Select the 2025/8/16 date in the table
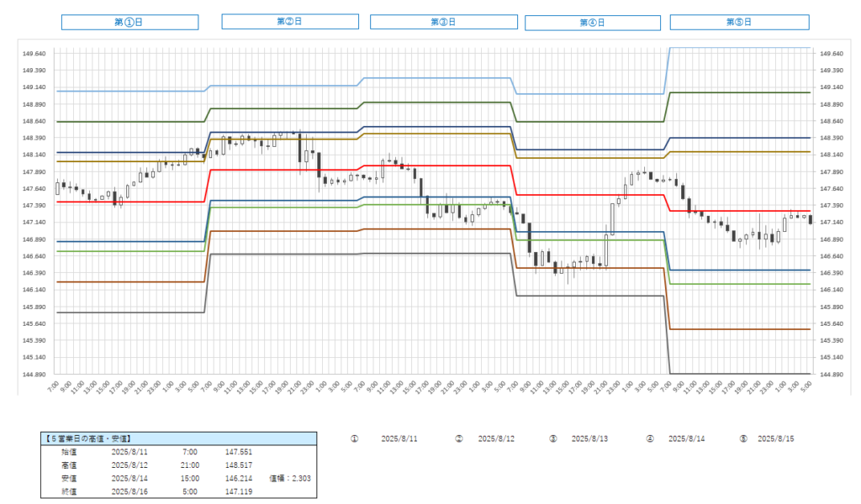Viewport: 861px width, 504px height. point(129,491)
